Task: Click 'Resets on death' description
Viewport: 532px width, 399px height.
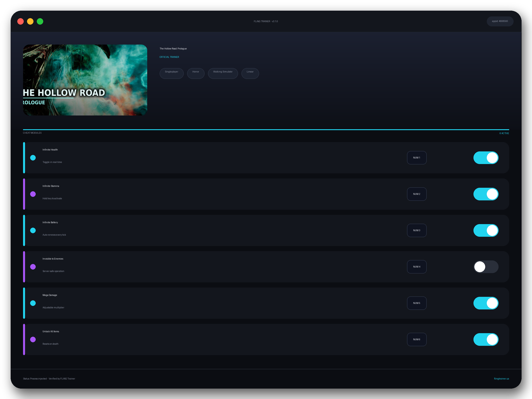Action: 51,344
